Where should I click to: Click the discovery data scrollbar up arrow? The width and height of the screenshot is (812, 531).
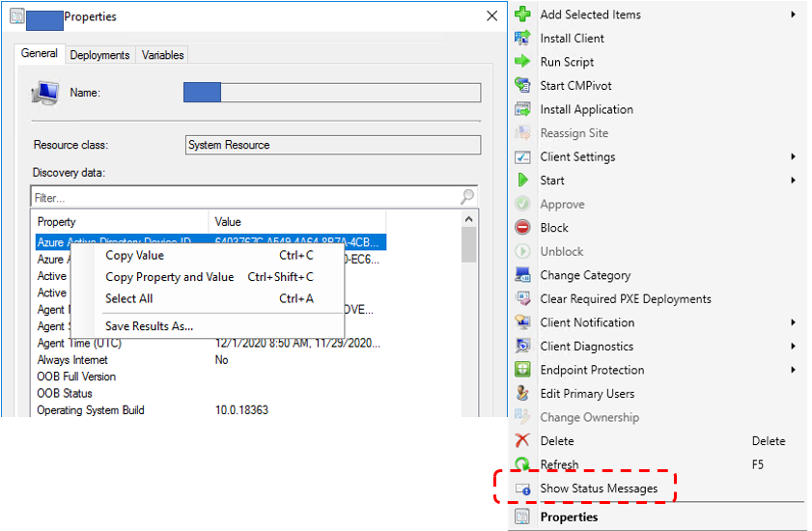point(468,219)
